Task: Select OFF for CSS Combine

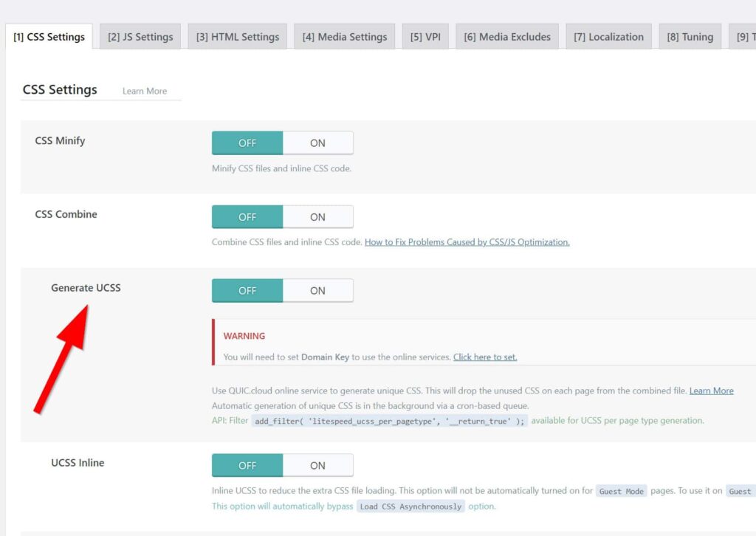Action: point(247,217)
